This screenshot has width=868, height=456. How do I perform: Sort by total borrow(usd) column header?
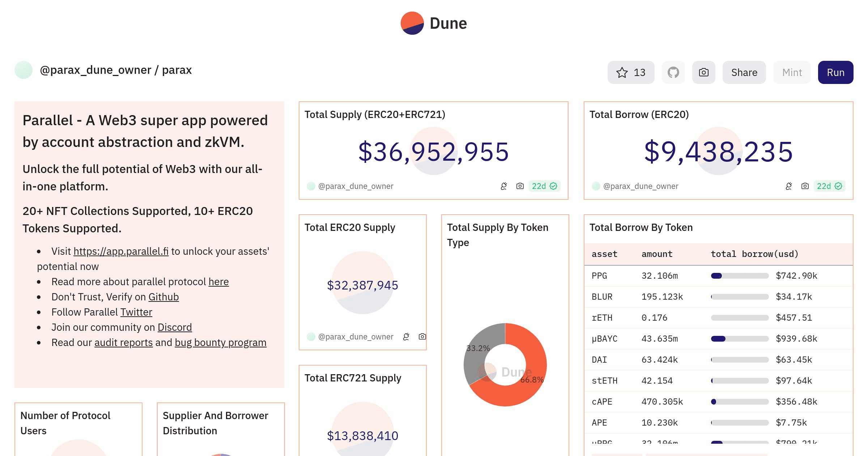pyautogui.click(x=754, y=254)
